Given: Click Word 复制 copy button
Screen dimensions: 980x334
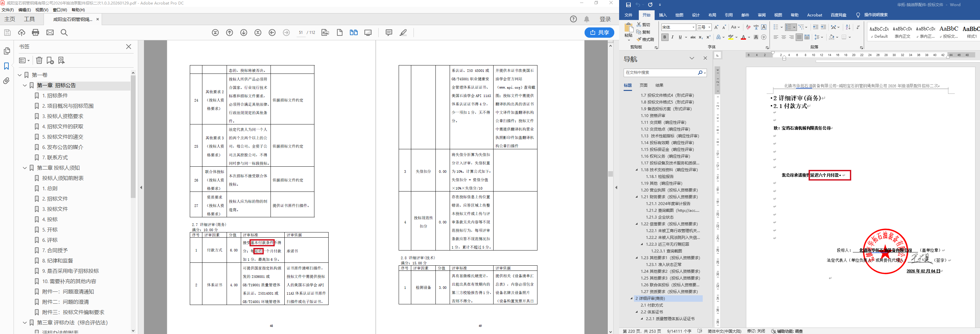Looking at the screenshot, I should (x=644, y=32).
